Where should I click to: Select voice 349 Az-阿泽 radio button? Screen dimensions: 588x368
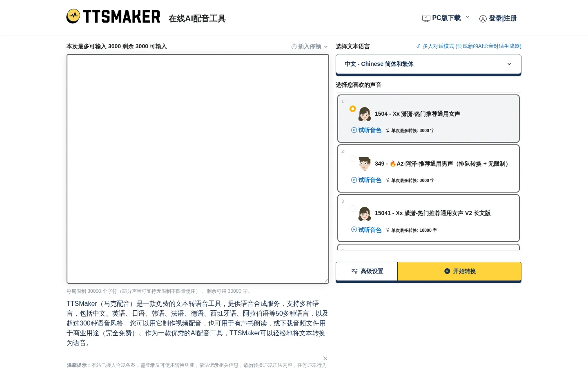point(353,159)
